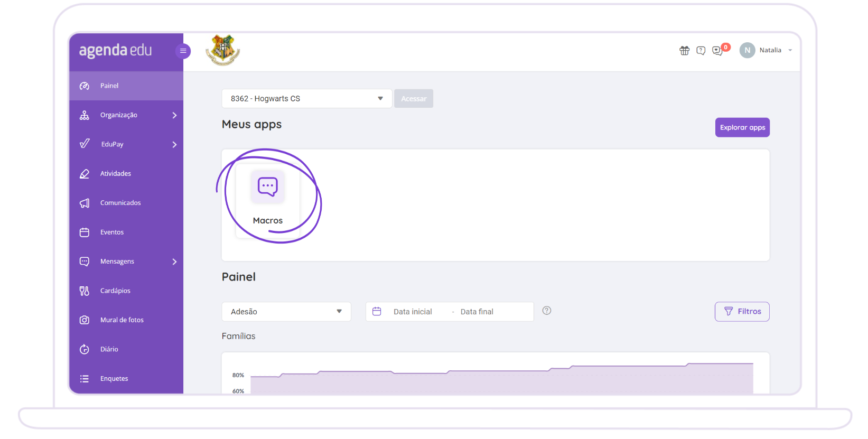Open Enquetes in the sidebar

pyautogui.click(x=126, y=379)
